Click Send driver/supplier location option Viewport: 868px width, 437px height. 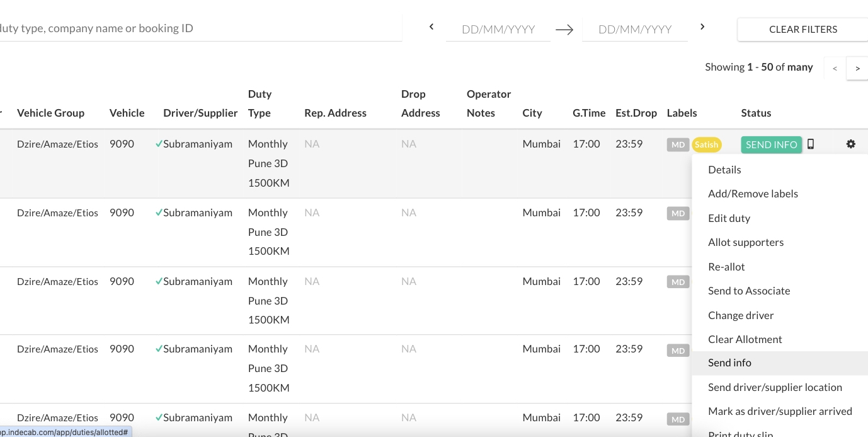[775, 387]
